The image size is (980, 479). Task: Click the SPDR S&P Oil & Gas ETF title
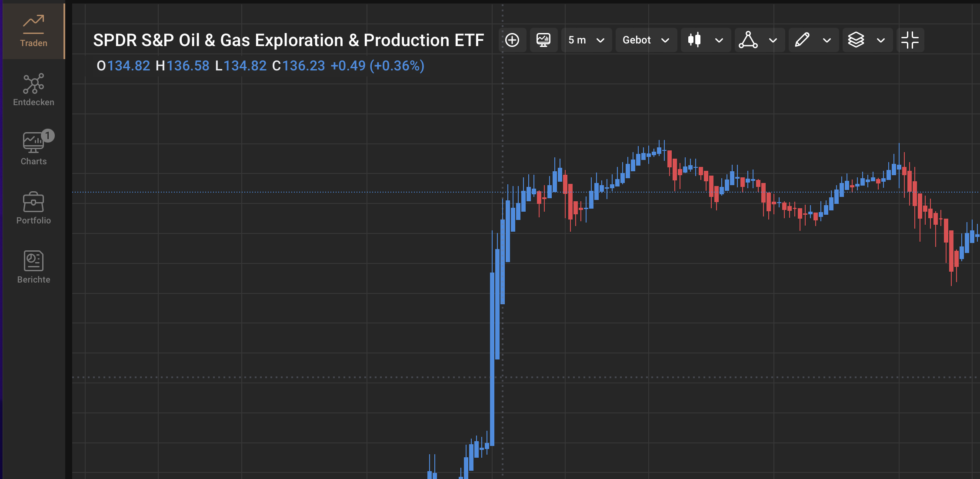coord(289,40)
